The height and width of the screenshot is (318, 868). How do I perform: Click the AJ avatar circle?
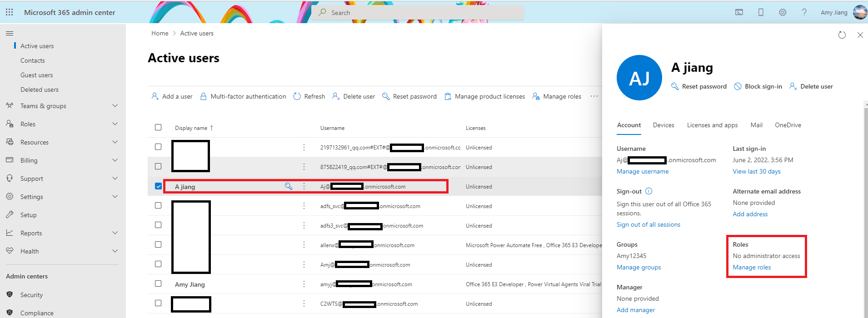(x=639, y=78)
